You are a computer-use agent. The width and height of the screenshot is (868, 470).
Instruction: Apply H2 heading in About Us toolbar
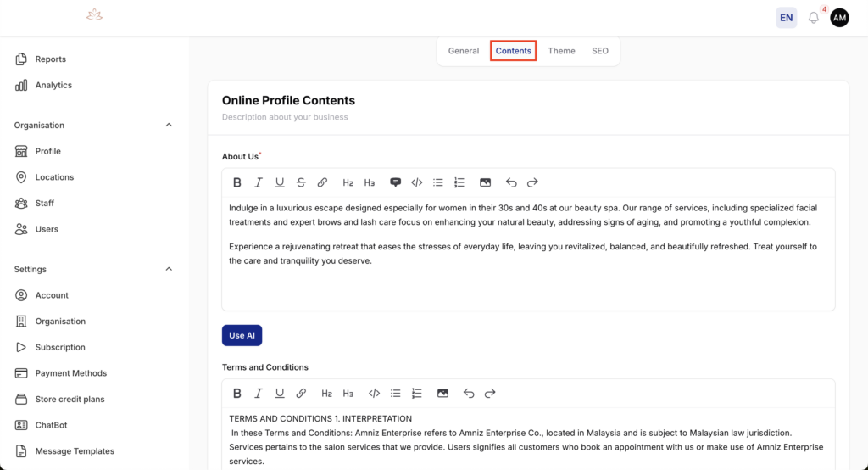click(x=348, y=182)
